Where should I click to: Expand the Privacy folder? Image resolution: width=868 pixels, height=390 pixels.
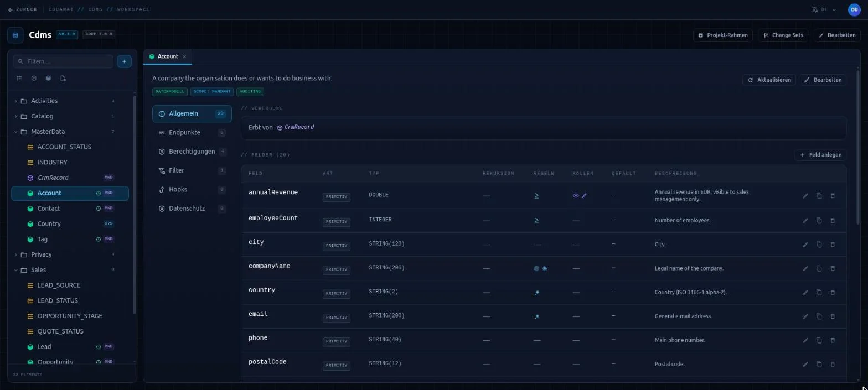click(15, 255)
